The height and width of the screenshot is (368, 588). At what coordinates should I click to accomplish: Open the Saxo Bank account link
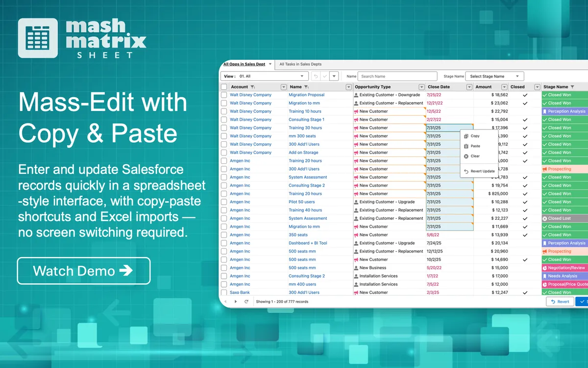240,292
